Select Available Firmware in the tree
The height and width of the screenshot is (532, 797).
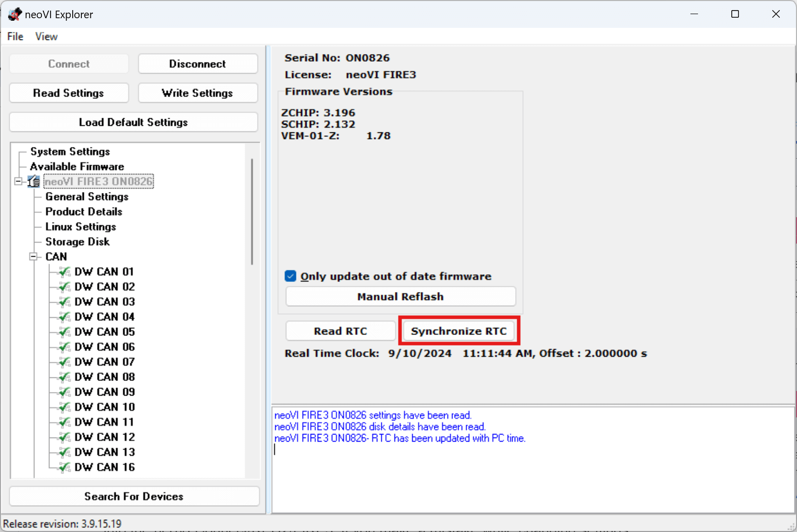[x=77, y=166]
